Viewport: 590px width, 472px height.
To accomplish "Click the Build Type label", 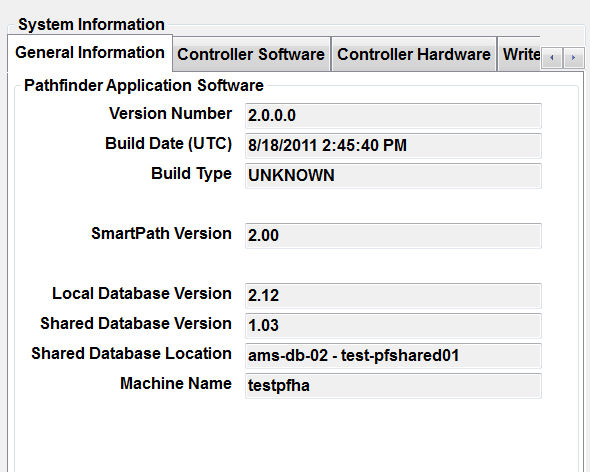I will 192,174.
